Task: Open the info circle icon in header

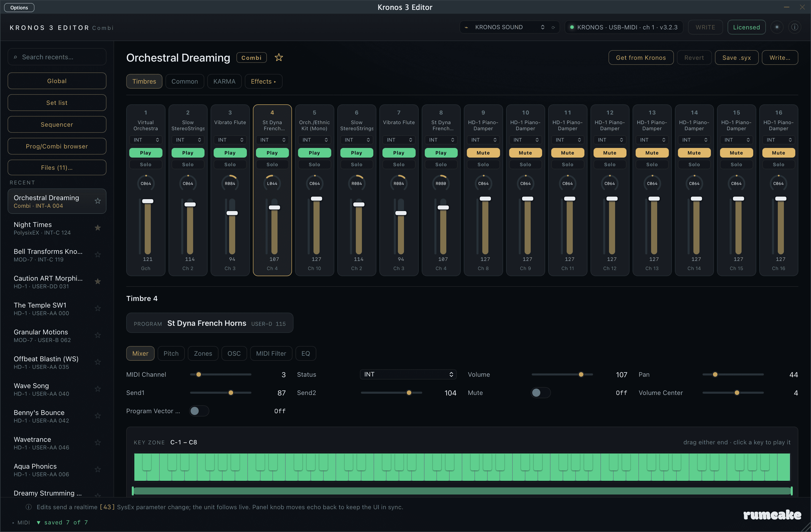Action: pyautogui.click(x=795, y=27)
